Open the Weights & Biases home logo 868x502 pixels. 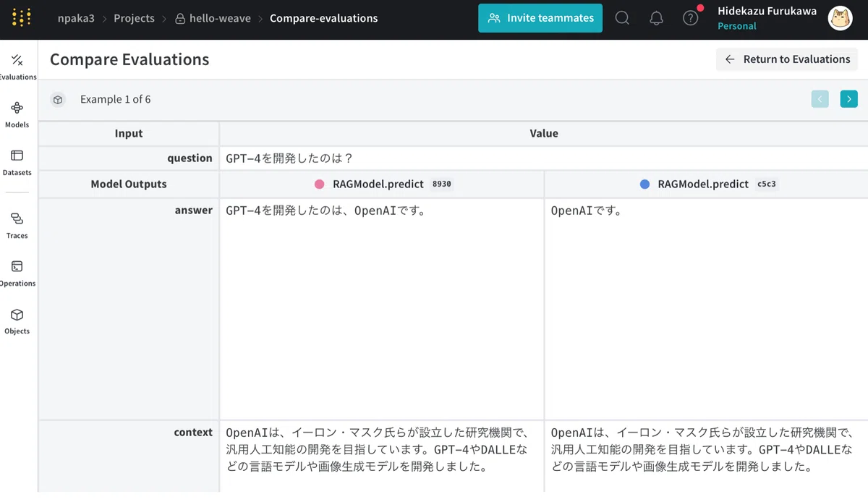point(22,18)
